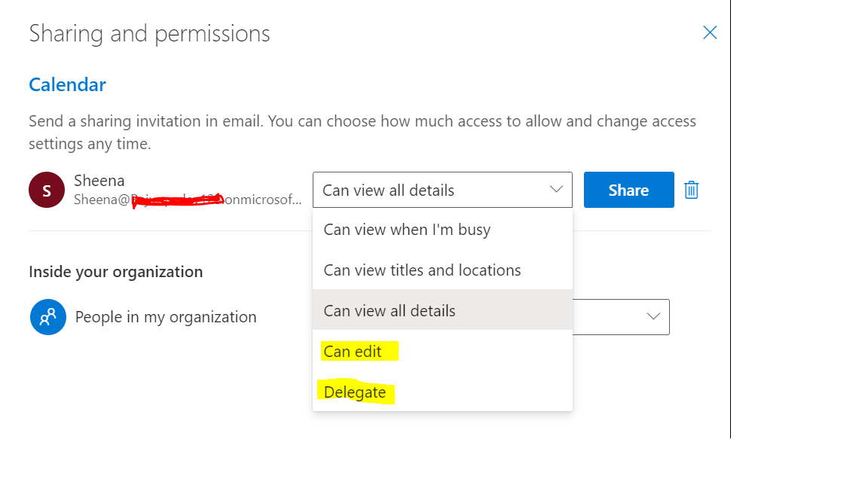Click Sheena's partially redacted email address

click(187, 200)
